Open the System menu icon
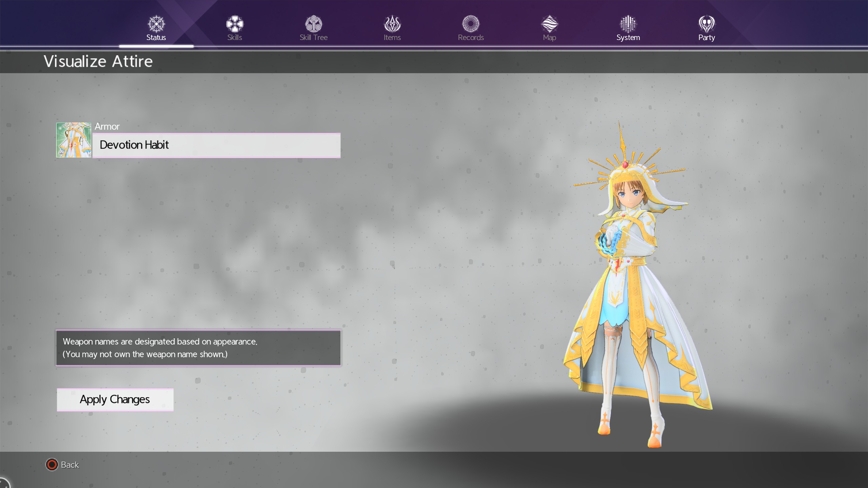 tap(628, 23)
